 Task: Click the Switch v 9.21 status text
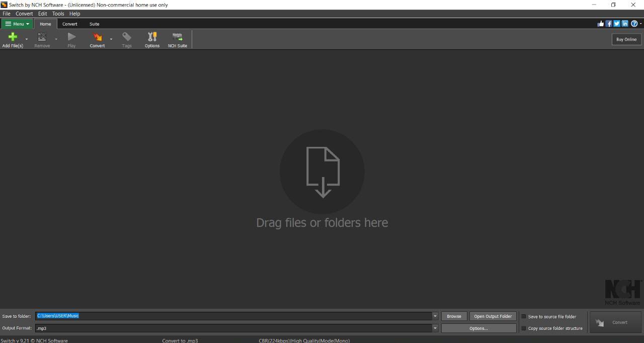[34, 340]
